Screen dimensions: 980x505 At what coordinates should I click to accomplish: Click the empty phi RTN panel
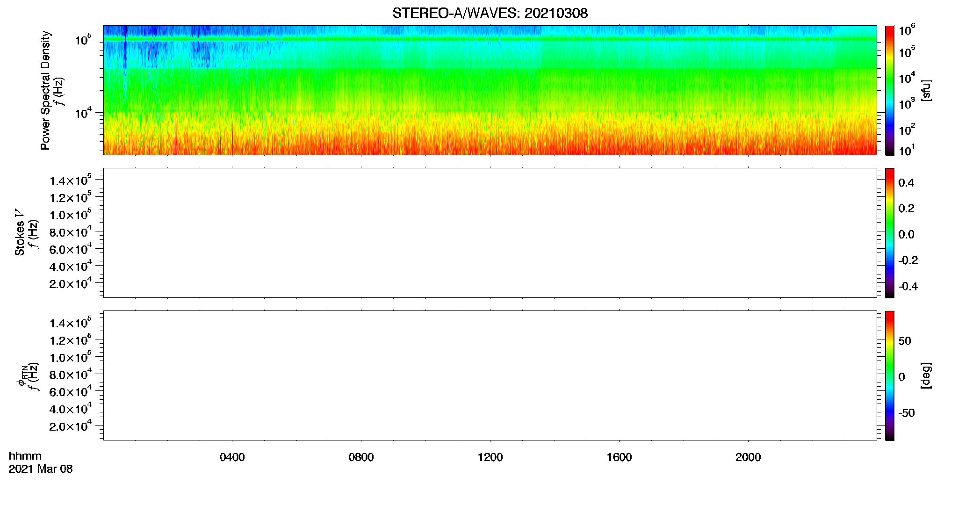point(490,375)
